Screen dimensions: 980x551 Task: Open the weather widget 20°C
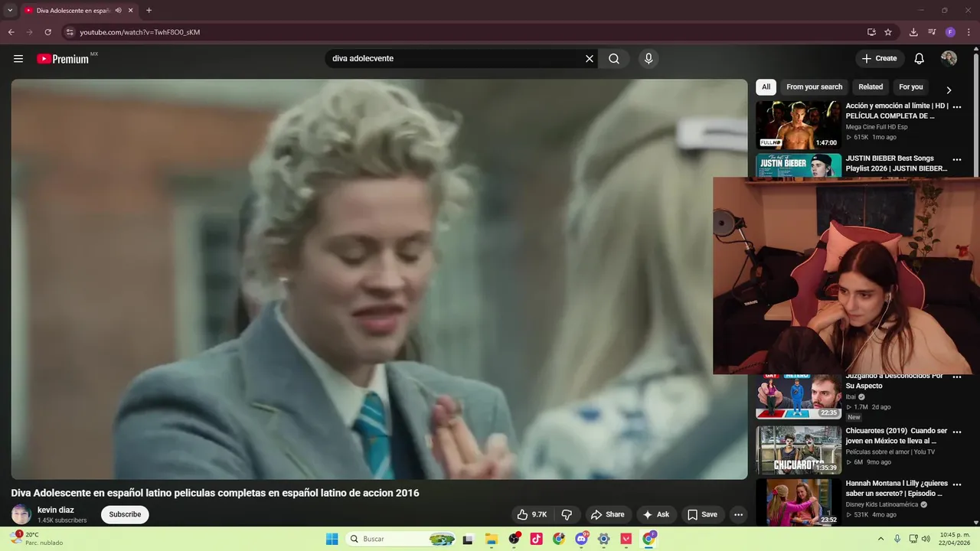[37, 539]
